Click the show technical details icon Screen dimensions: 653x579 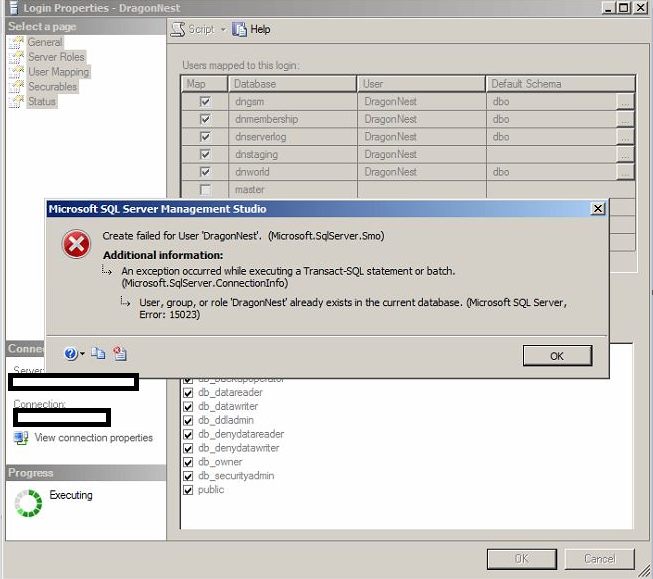pos(120,353)
